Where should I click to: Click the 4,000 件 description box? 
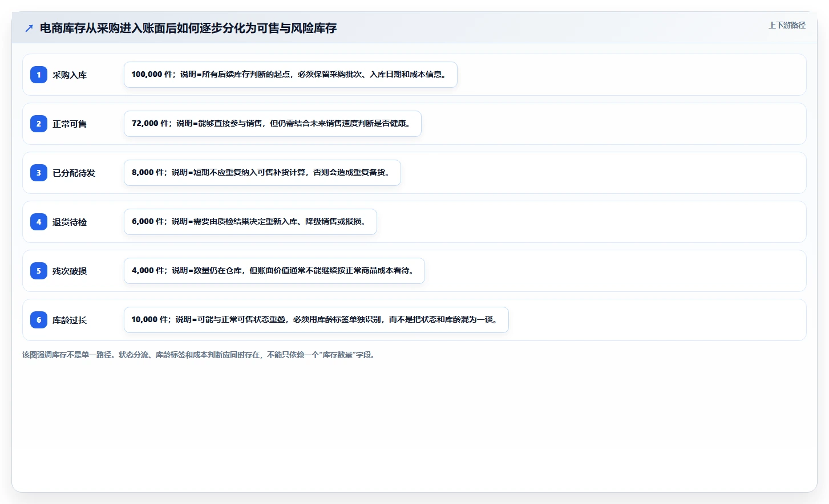tap(274, 271)
